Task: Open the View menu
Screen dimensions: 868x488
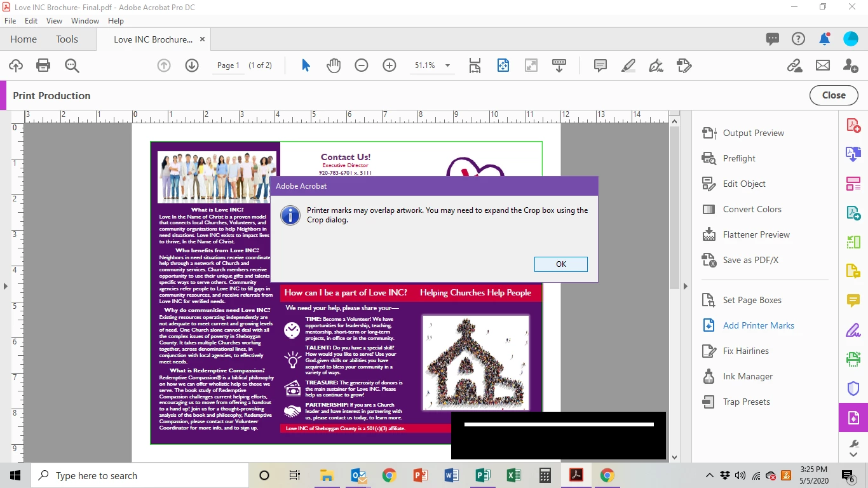Action: click(54, 20)
